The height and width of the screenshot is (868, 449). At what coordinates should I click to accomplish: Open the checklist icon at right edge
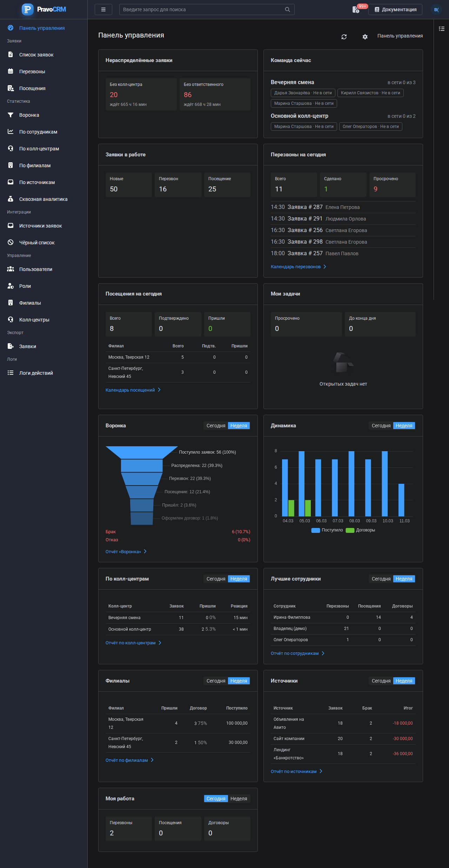tap(442, 29)
